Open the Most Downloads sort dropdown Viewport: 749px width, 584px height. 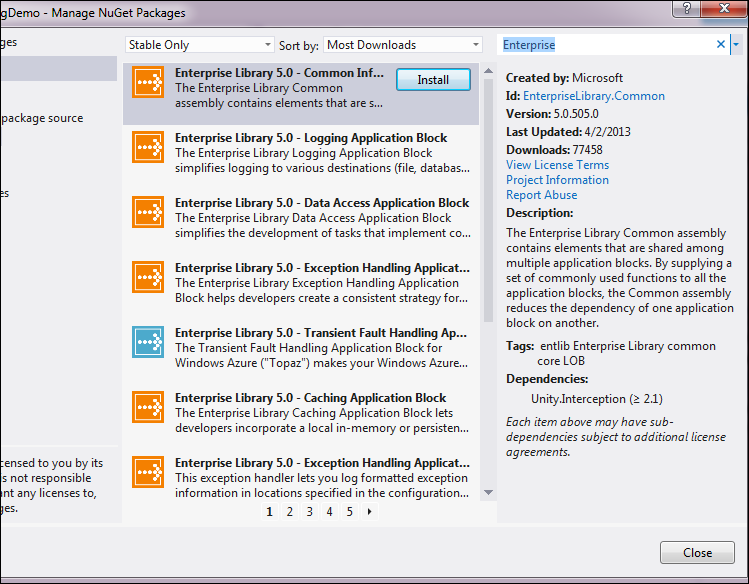click(403, 45)
